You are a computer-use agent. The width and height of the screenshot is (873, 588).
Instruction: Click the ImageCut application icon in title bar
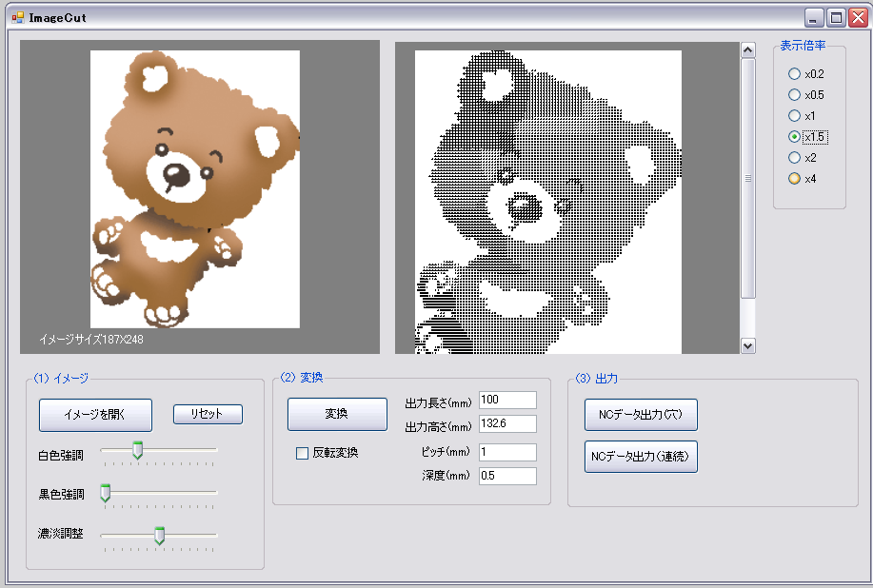(18, 18)
